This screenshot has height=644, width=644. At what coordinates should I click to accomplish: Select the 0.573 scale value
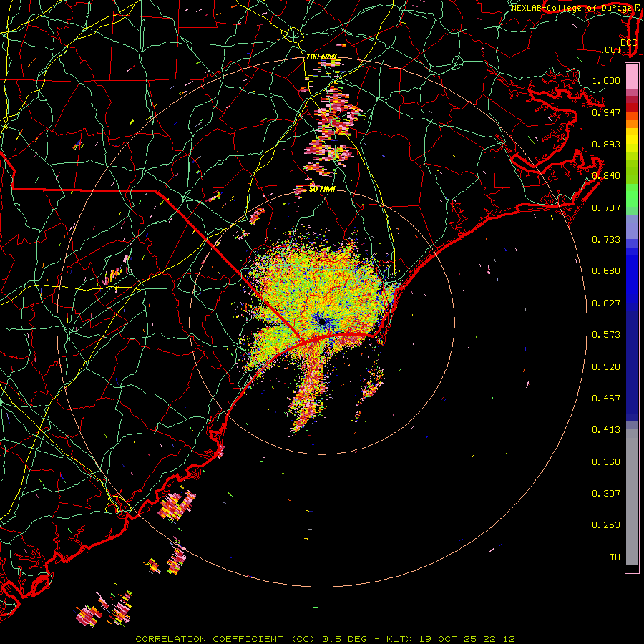pyautogui.click(x=606, y=335)
